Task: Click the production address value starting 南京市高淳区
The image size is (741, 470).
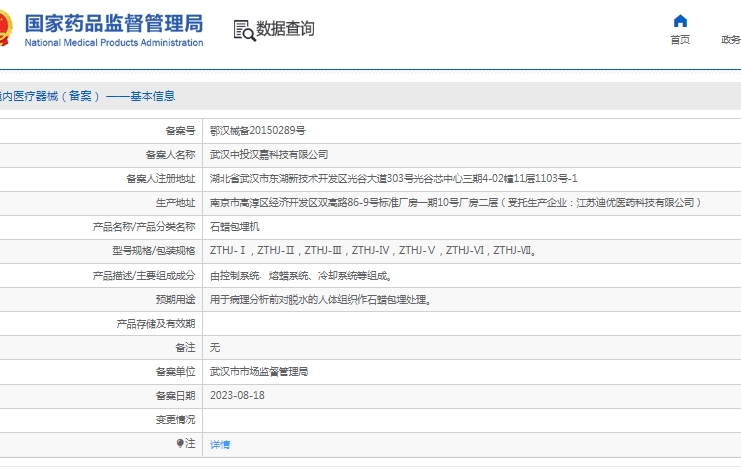Action: [456, 203]
